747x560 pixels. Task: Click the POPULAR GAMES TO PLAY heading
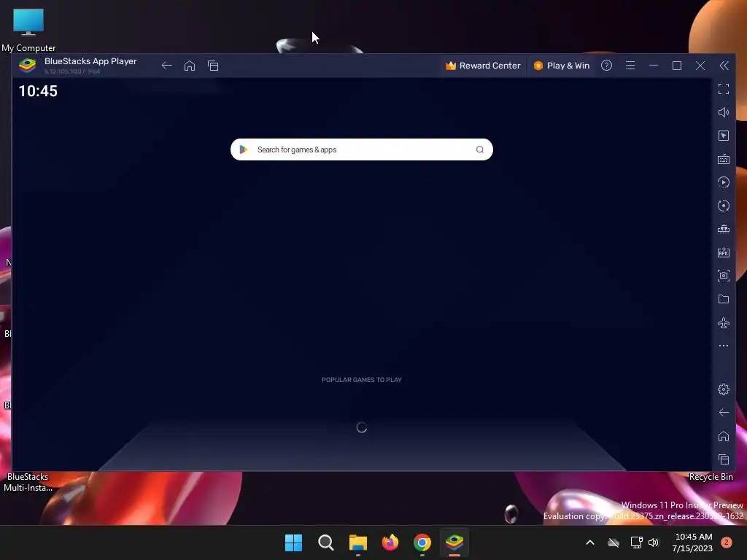pyautogui.click(x=362, y=379)
